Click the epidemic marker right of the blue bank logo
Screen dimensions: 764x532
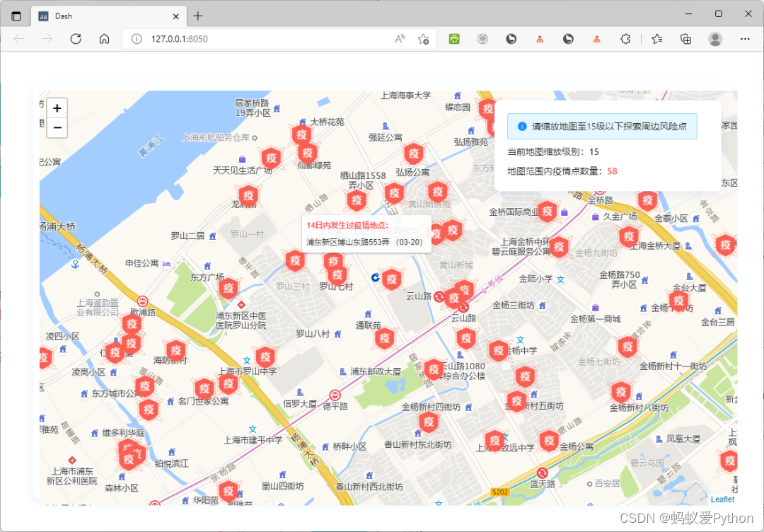[391, 279]
